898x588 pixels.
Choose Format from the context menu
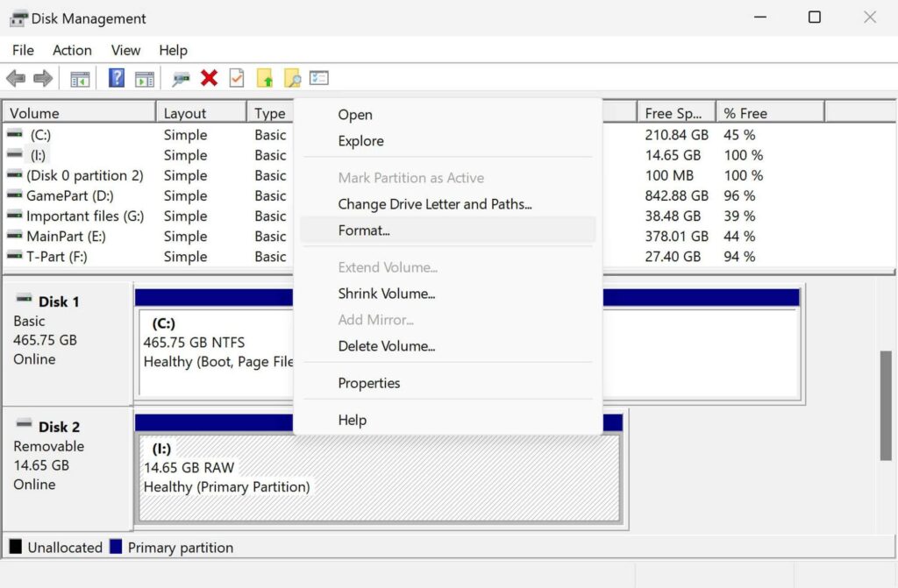coord(365,230)
